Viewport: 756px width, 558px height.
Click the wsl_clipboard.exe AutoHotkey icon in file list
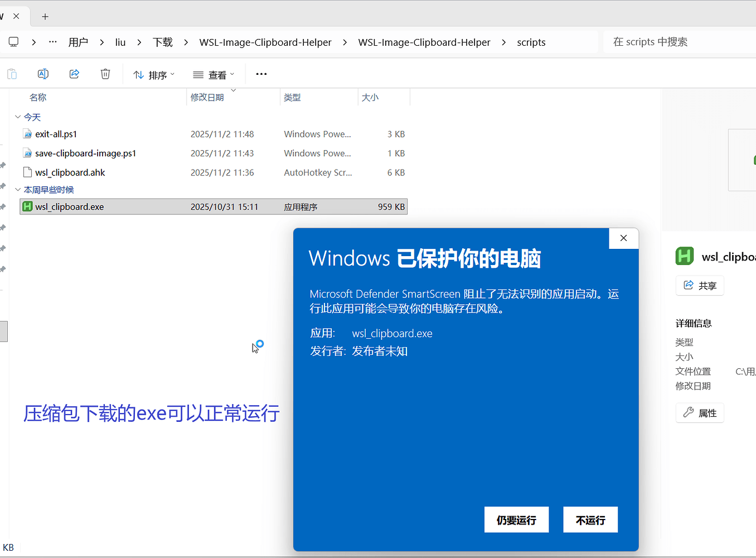click(27, 206)
